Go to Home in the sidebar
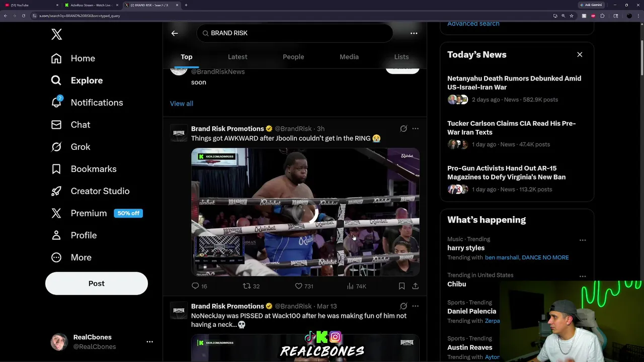The height and width of the screenshot is (362, 644). pos(73,58)
